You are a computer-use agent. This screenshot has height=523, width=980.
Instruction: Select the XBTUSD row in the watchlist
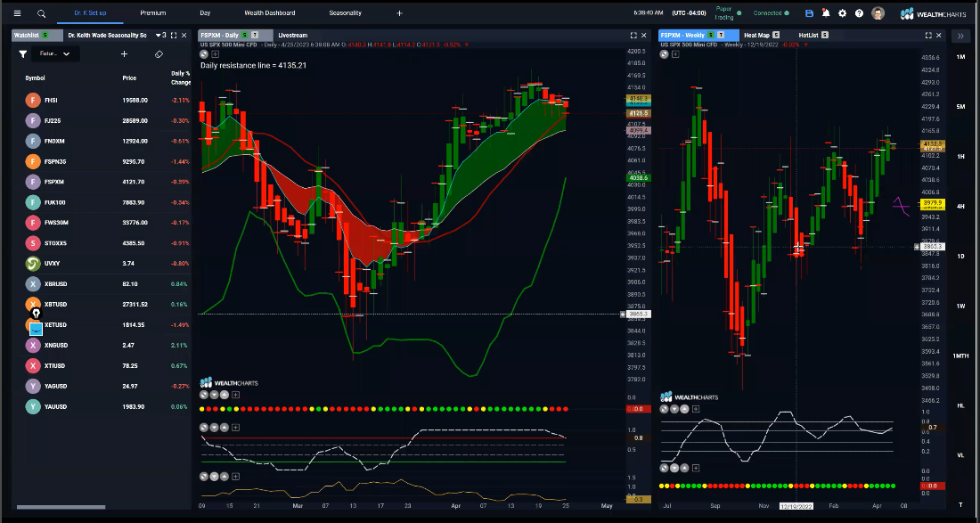point(102,305)
